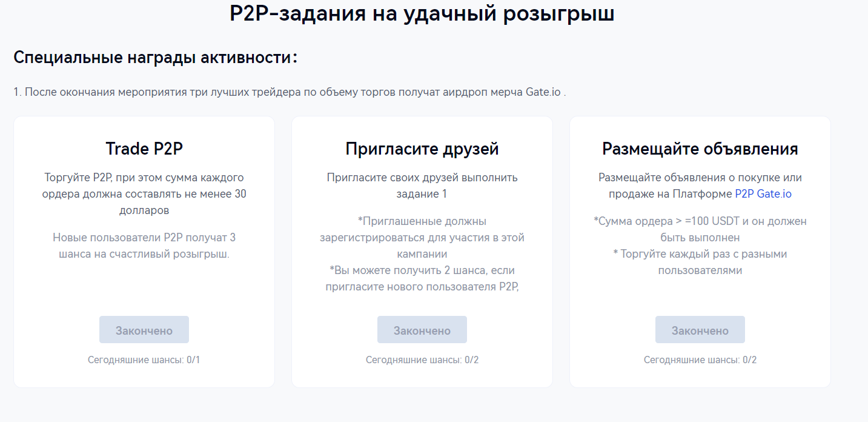
Task: Click Закончено button under Пригласите друзей
Action: [x=422, y=330]
